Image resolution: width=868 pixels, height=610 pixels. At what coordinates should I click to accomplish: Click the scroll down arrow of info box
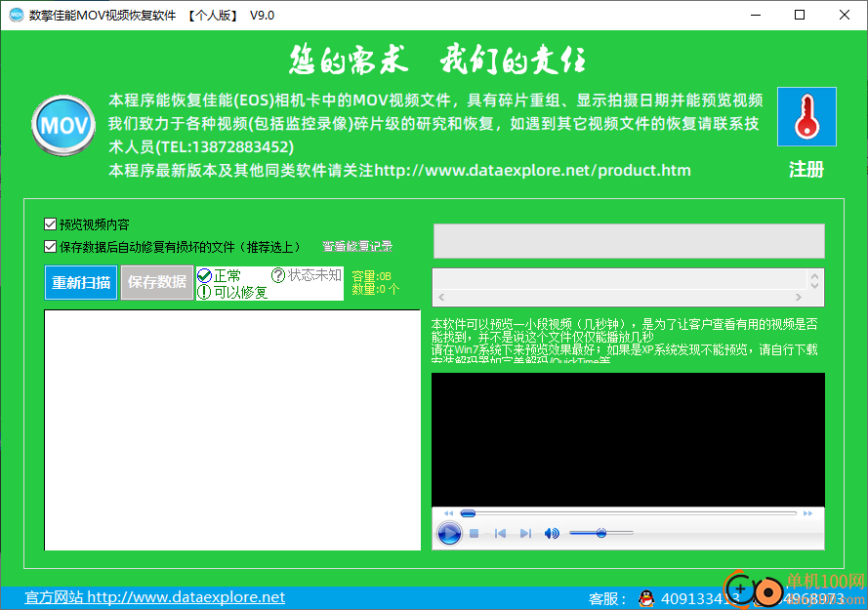(814, 285)
